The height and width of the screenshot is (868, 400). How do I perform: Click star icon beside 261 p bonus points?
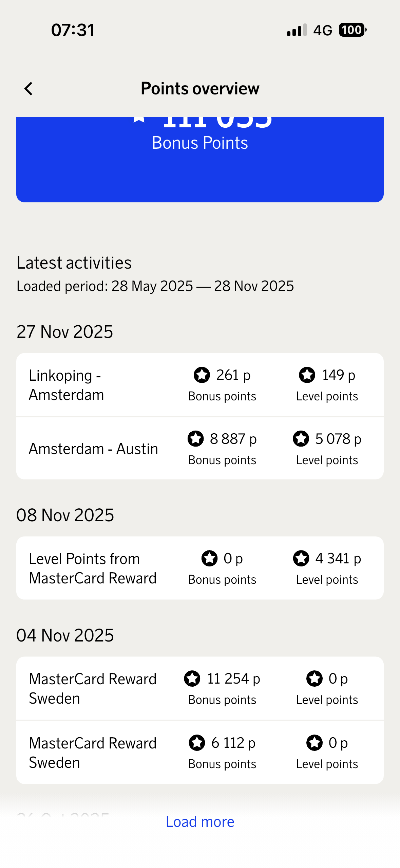click(202, 375)
